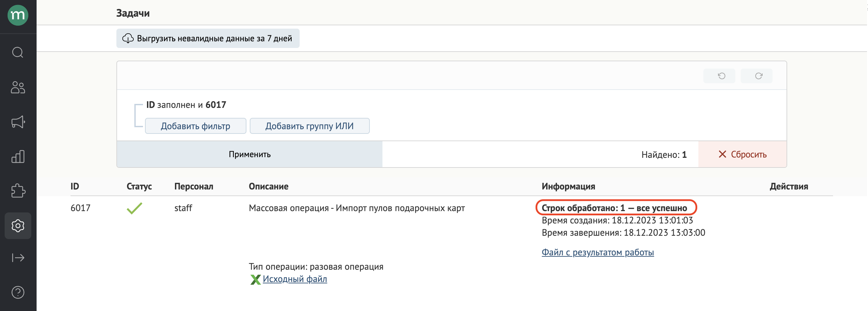Click the Персонал column header
Screen dimensions: 868x311
[194, 186]
